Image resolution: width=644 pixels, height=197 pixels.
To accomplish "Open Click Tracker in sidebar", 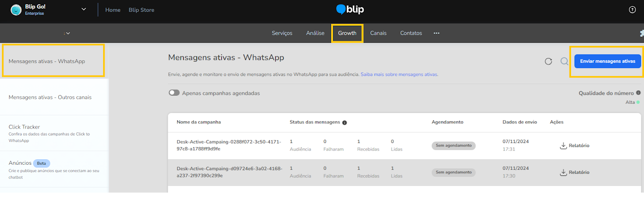I will pos(54,134).
